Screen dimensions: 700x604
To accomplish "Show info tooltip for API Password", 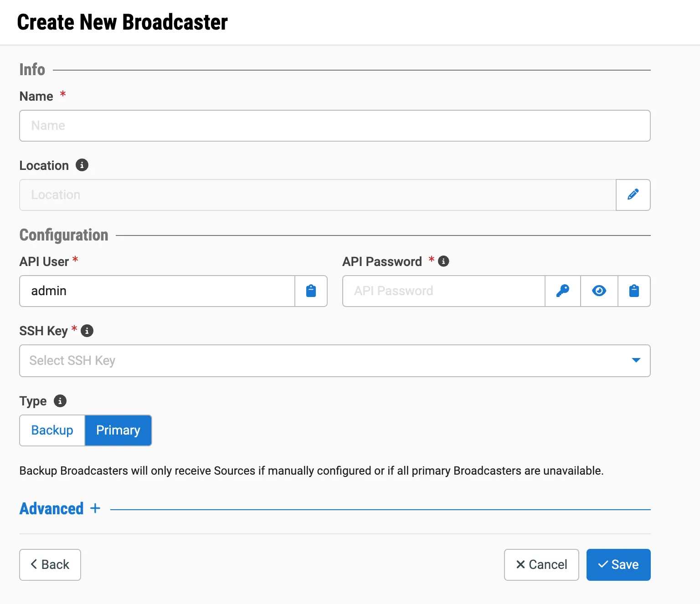I will 443,261.
